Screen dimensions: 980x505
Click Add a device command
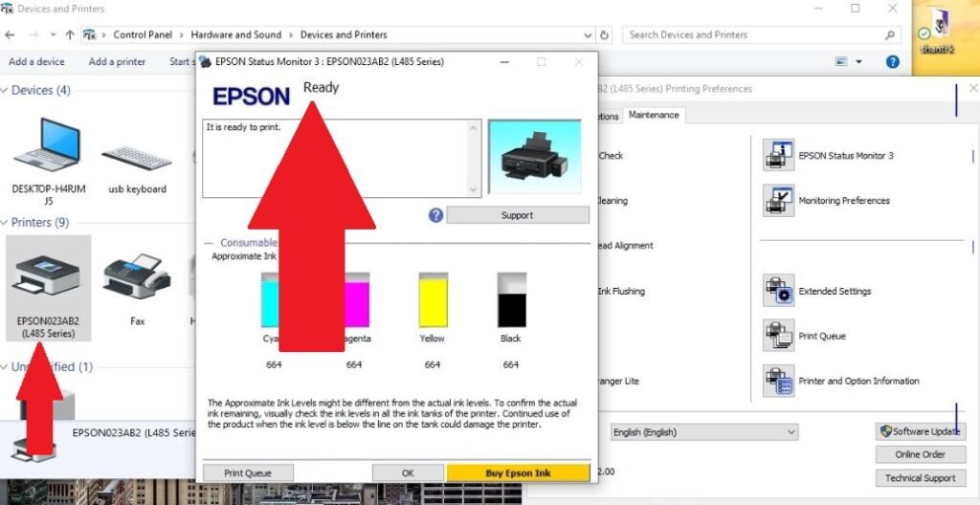[x=36, y=61]
